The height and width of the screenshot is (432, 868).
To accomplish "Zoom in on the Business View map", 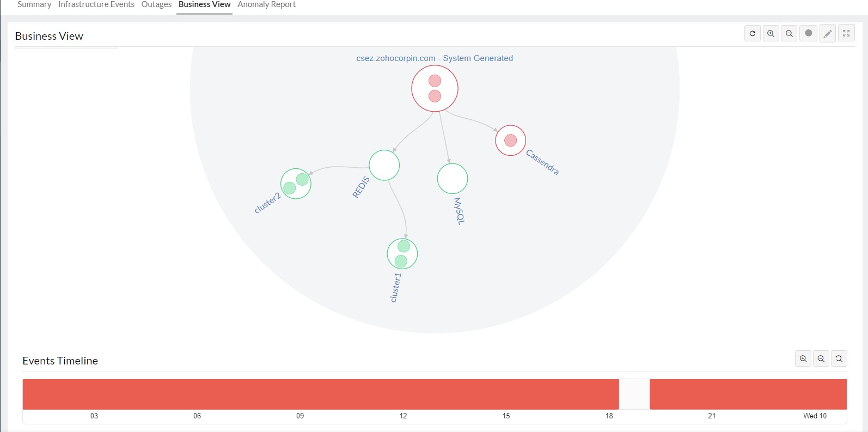I will click(771, 33).
